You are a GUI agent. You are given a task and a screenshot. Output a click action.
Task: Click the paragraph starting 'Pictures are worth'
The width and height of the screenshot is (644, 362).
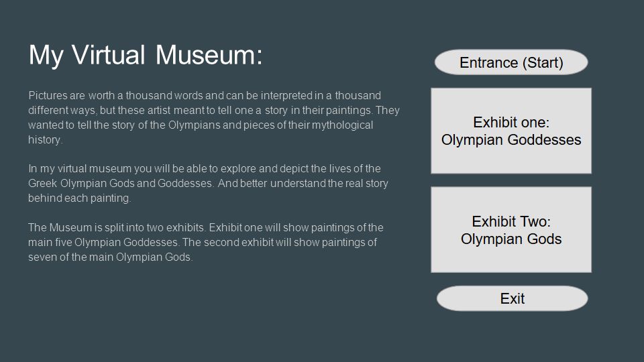pos(213,117)
